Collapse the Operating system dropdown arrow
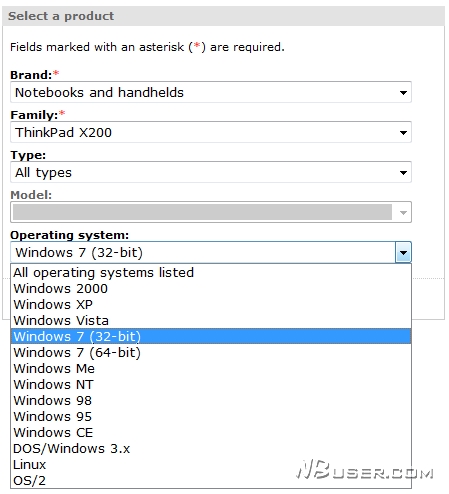This screenshot has height=494, width=449. pos(403,252)
